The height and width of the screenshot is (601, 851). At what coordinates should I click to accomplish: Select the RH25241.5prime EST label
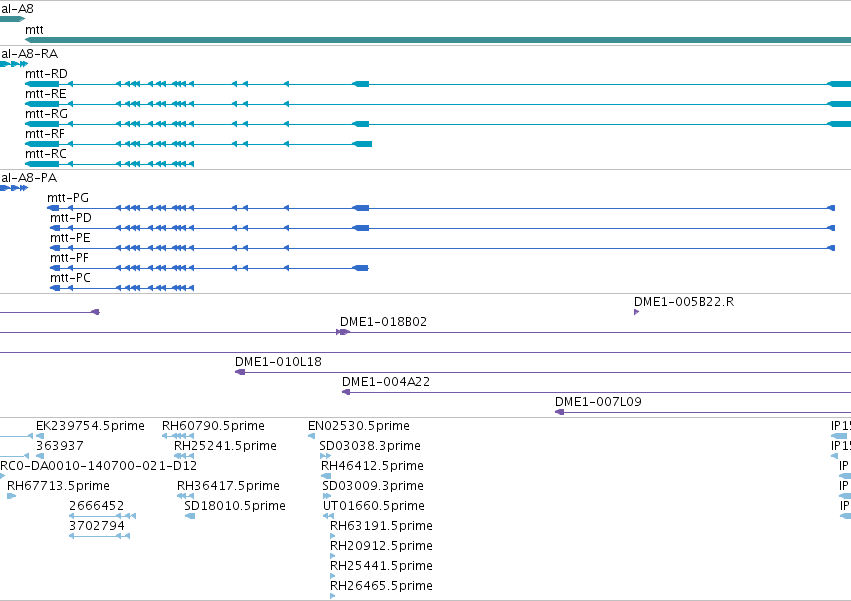click(x=225, y=446)
